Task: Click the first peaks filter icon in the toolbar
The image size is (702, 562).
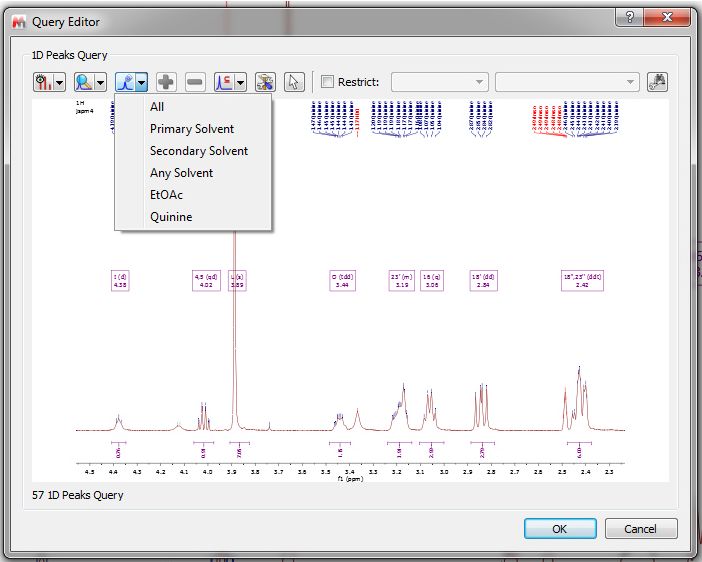Action: pyautogui.click(x=43, y=82)
